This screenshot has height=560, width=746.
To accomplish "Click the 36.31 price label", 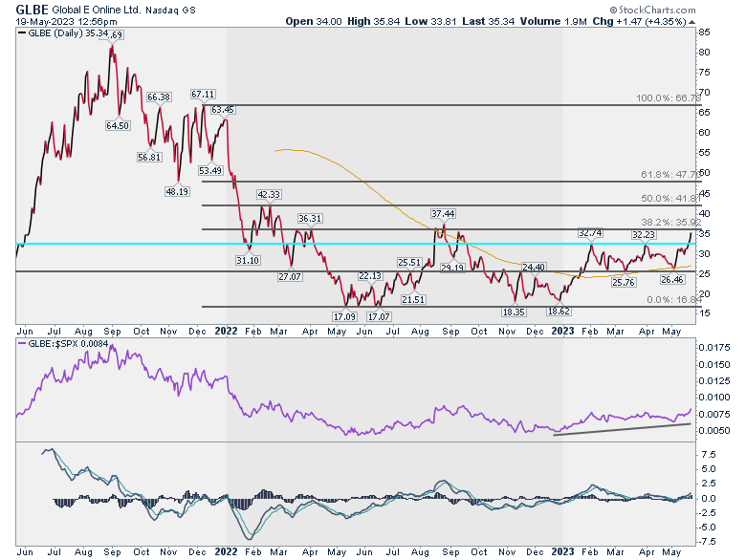I will click(x=310, y=218).
